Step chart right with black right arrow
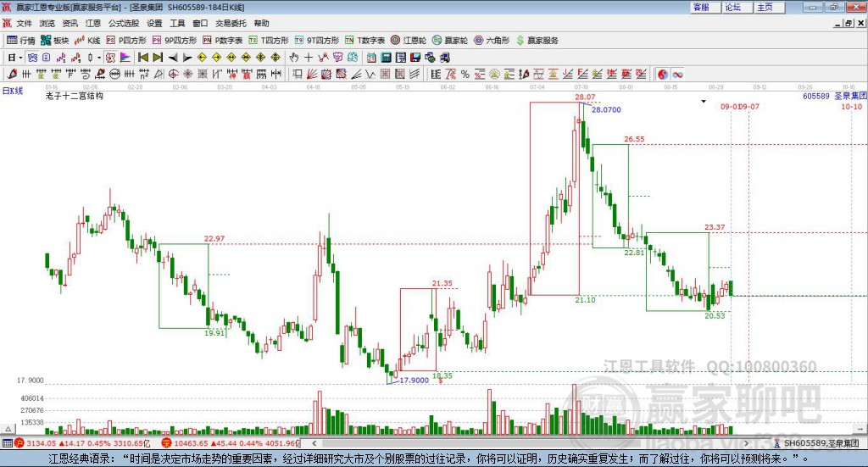868x467 pixels. coord(187,58)
